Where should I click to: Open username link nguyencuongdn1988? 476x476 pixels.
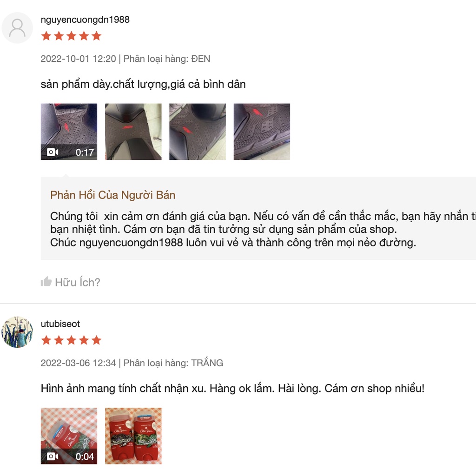point(85,20)
